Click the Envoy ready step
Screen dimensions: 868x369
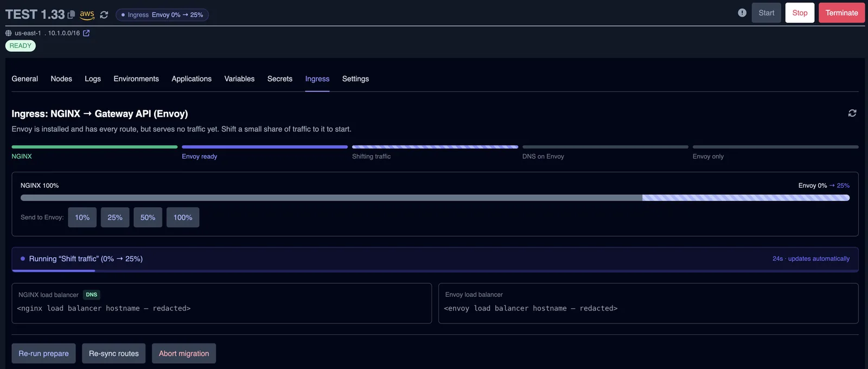point(265,152)
